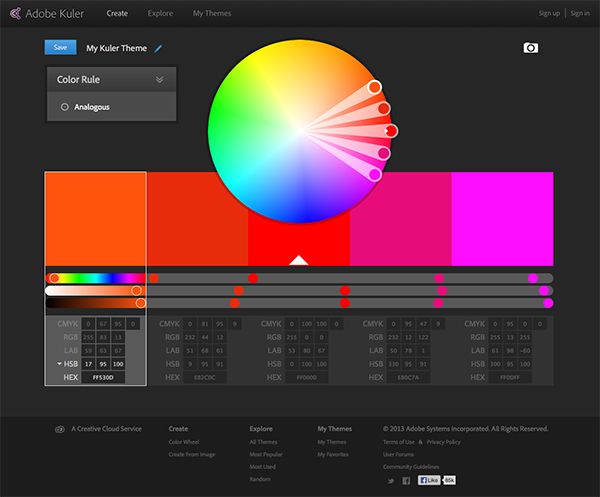Open the My Themes tab
This screenshot has width=600, height=497.
click(212, 13)
